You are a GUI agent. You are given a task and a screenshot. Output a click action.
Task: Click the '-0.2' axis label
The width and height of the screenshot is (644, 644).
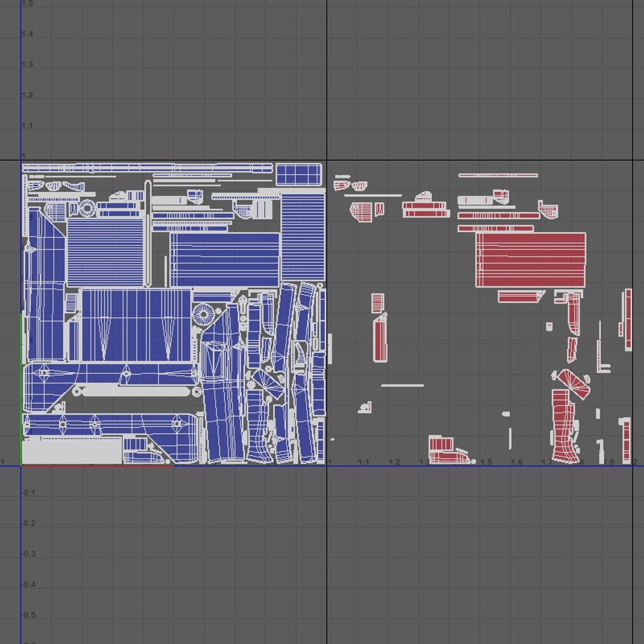(x=29, y=524)
